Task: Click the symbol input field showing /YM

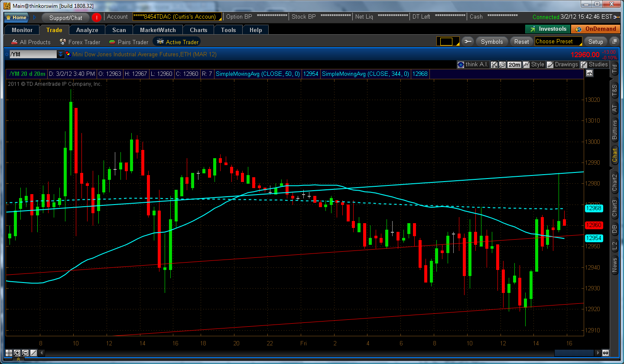Action: (x=33, y=54)
